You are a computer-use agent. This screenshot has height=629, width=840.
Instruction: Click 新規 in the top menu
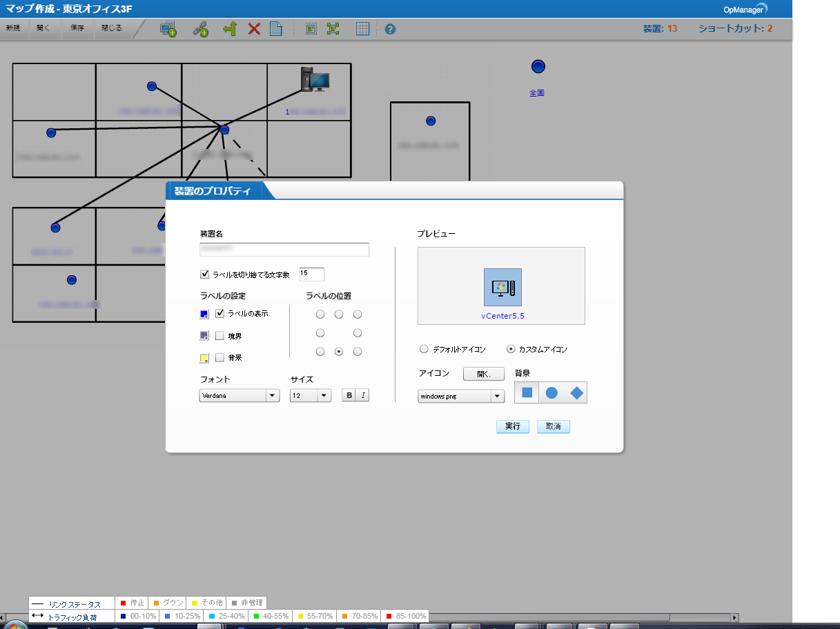point(13,28)
